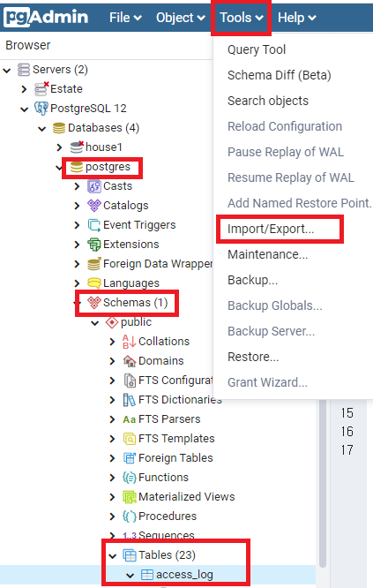The image size is (373, 588).
Task: Click the Databases icon
Action: [x=59, y=128]
